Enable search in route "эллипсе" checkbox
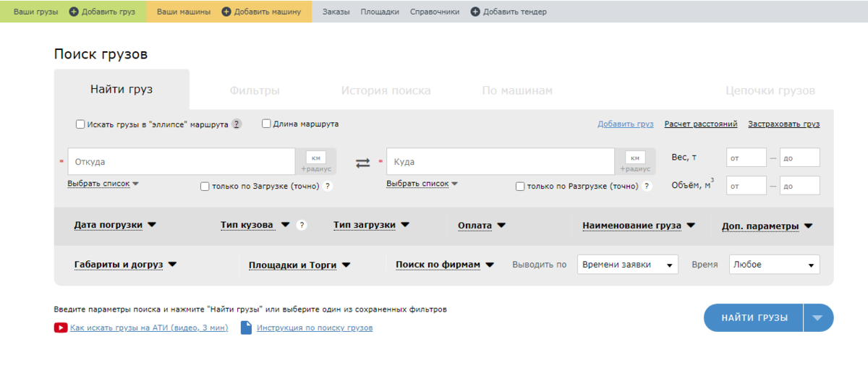Viewport: 868px width, 381px height. point(80,124)
